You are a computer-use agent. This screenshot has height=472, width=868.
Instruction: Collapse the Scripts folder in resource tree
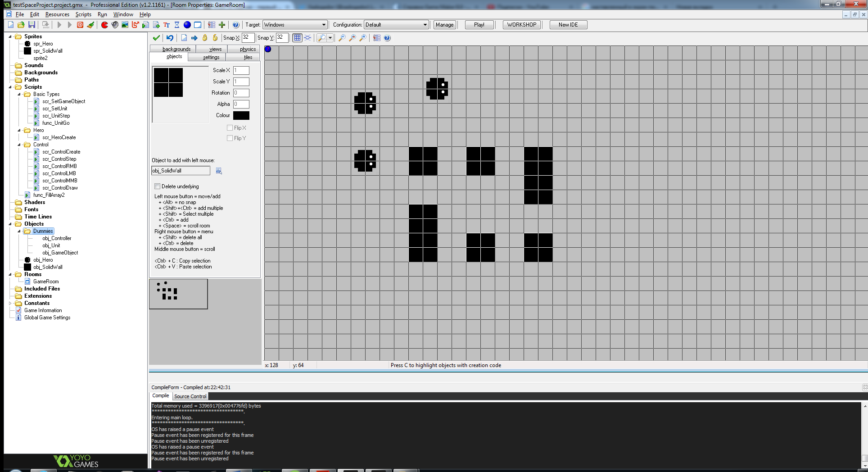coord(10,87)
